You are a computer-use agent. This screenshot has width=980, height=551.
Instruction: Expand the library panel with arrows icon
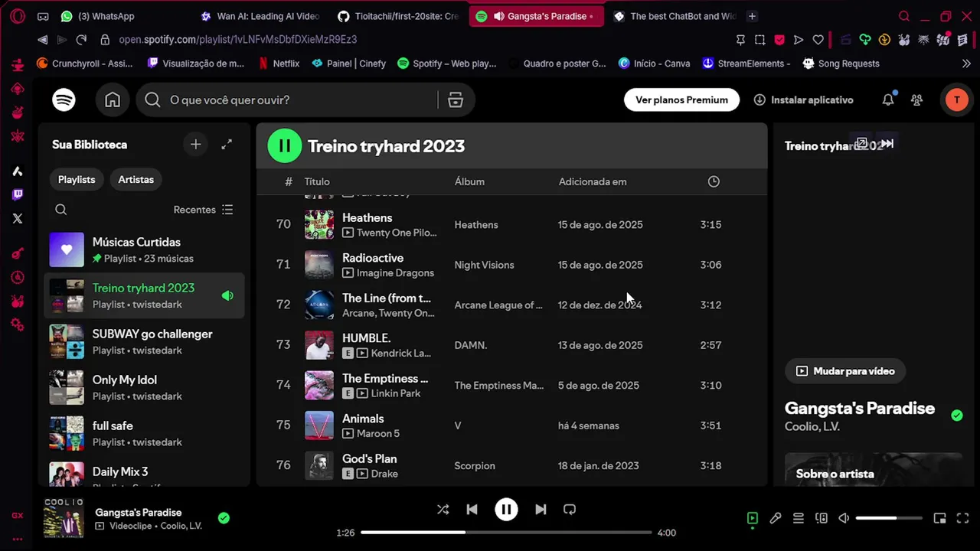[227, 144]
